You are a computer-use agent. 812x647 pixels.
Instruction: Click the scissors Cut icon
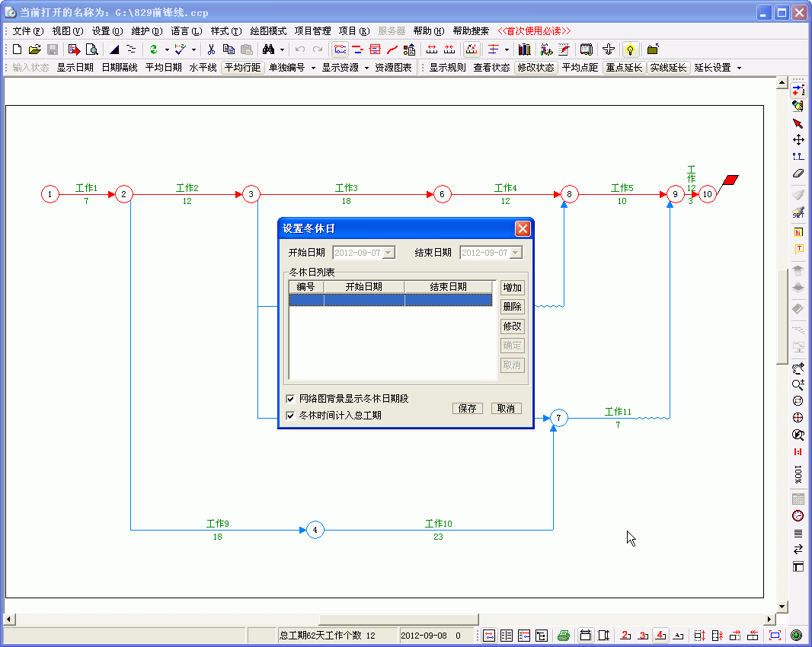click(x=211, y=49)
